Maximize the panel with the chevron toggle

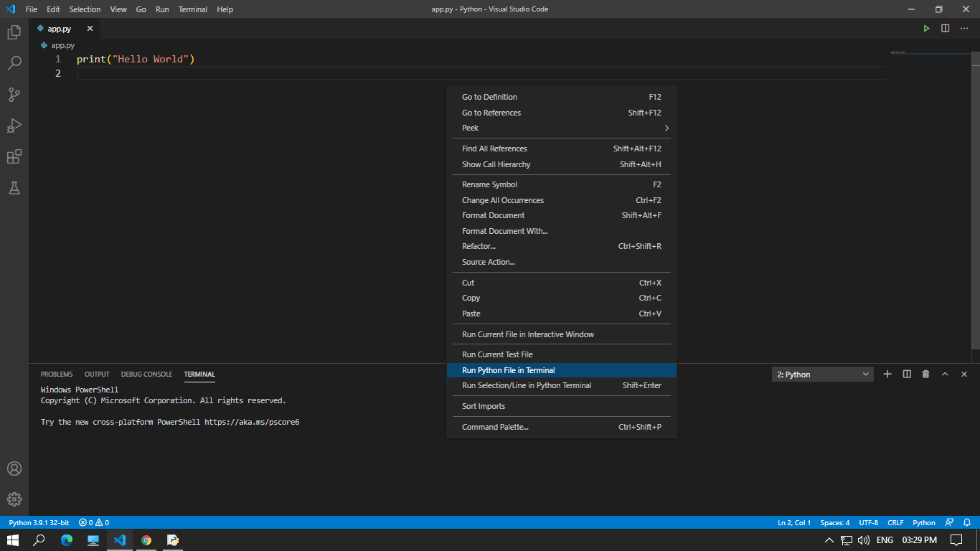pyautogui.click(x=945, y=374)
